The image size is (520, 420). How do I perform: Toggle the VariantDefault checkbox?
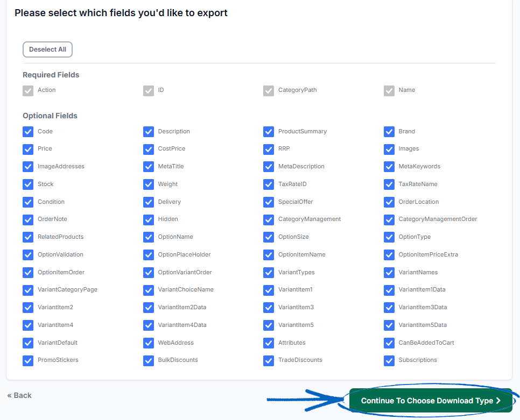[x=28, y=343]
